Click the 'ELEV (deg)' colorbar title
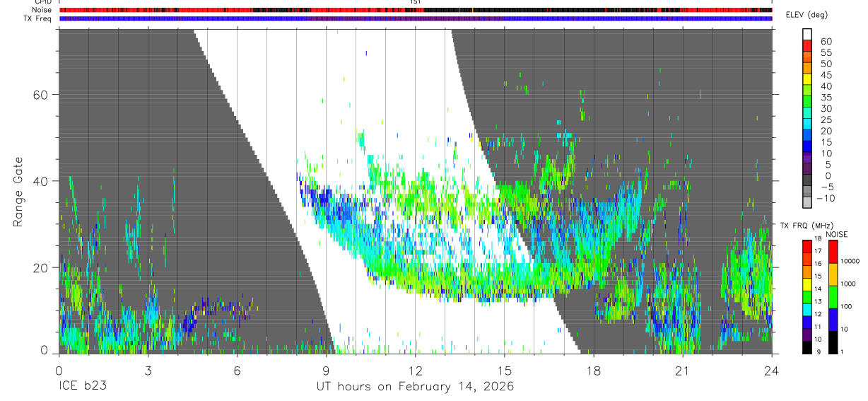This screenshot has width=868, height=401. pyautogui.click(x=807, y=15)
